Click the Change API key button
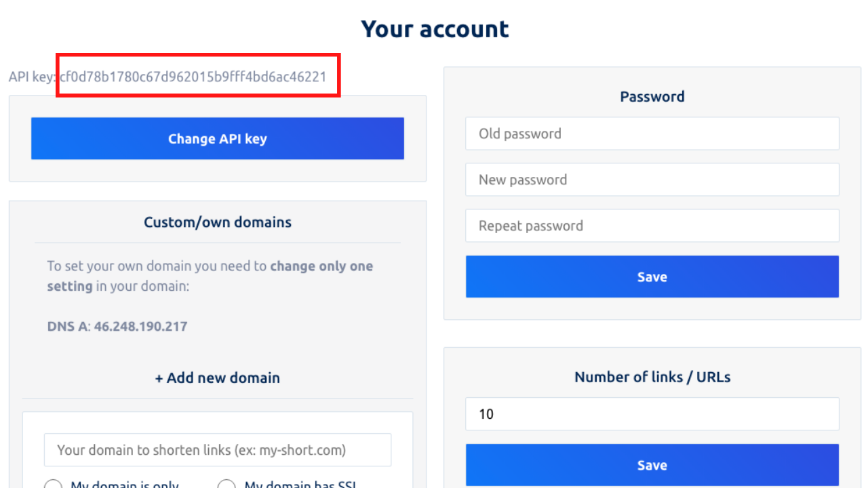 [x=217, y=139]
